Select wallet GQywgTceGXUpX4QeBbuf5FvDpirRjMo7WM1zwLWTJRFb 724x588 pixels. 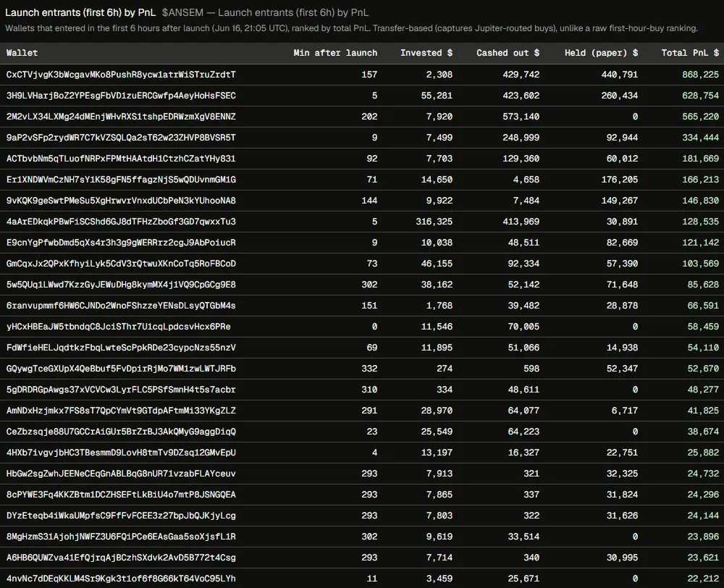[x=121, y=369]
